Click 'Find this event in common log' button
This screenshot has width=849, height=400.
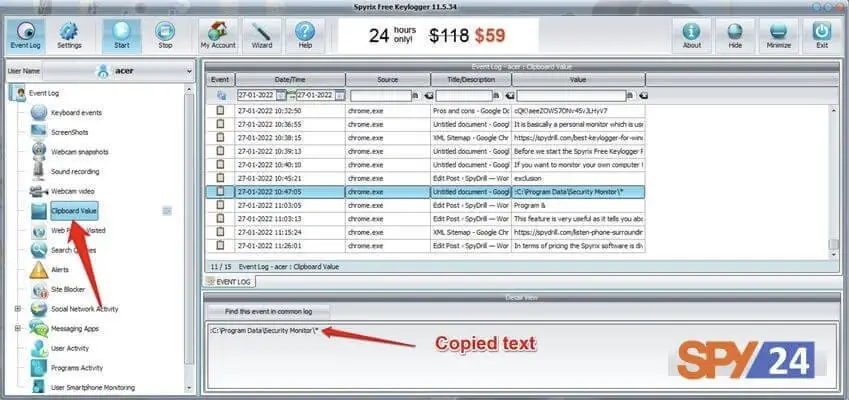pos(269,311)
